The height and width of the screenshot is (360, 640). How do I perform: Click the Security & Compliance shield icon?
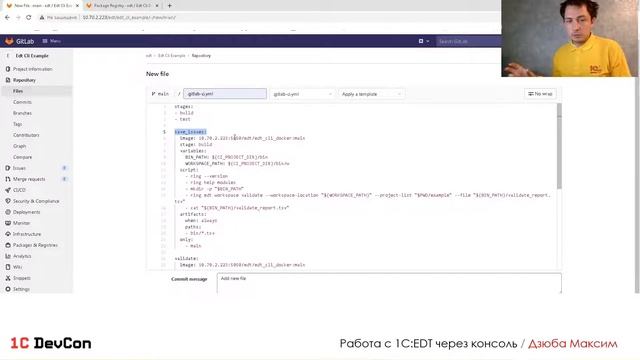coord(8,201)
